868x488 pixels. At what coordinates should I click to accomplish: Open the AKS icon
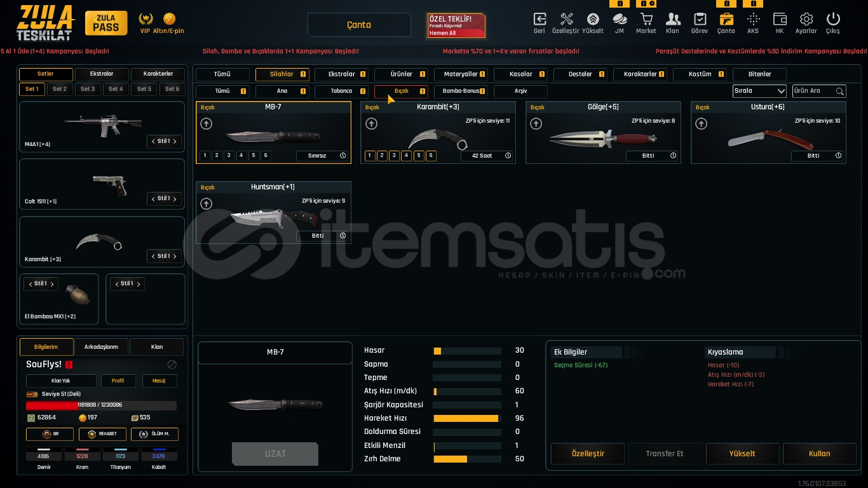(x=753, y=19)
